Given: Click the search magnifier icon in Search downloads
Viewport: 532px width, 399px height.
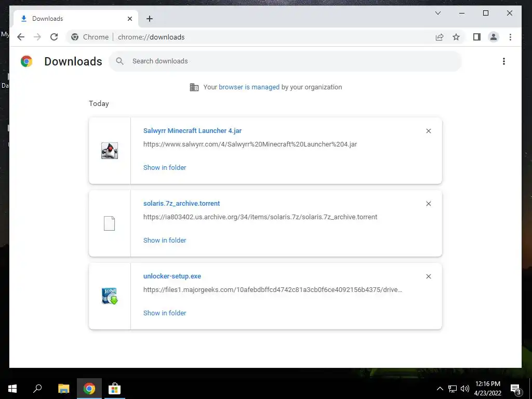Looking at the screenshot, I should point(119,61).
